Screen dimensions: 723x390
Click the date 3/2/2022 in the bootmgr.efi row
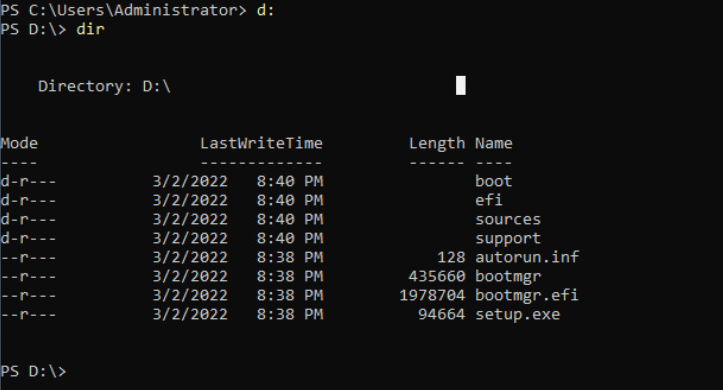(x=190, y=295)
